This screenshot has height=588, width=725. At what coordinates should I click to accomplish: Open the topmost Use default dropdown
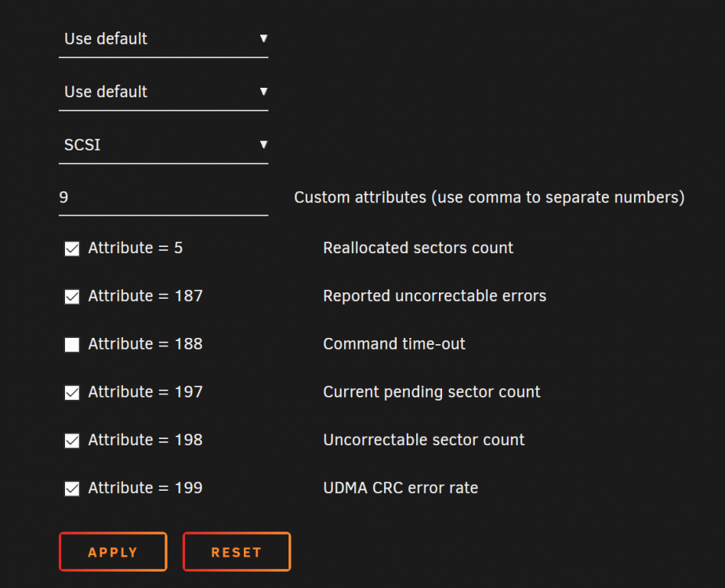[x=163, y=39]
